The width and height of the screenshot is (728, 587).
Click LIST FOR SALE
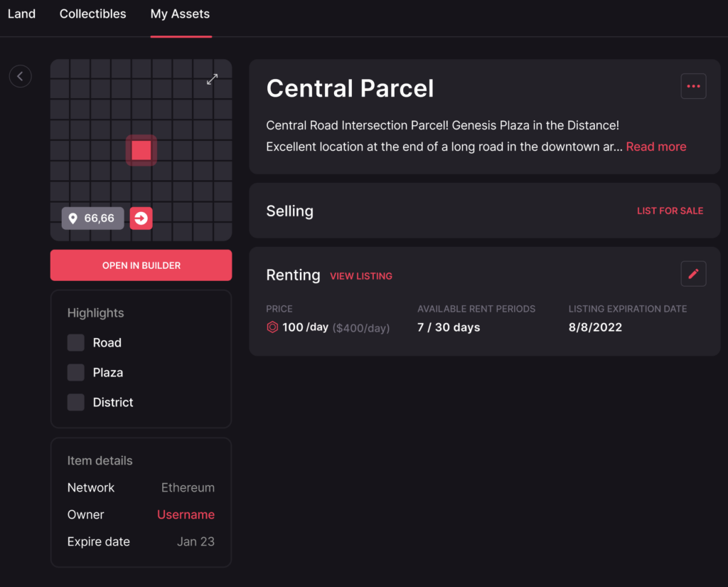click(670, 211)
